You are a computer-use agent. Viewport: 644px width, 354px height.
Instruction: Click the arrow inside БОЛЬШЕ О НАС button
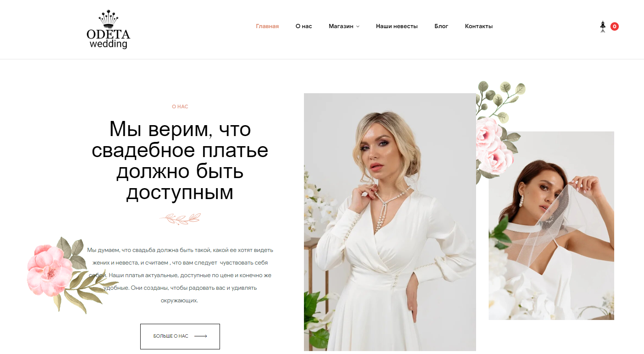201,336
